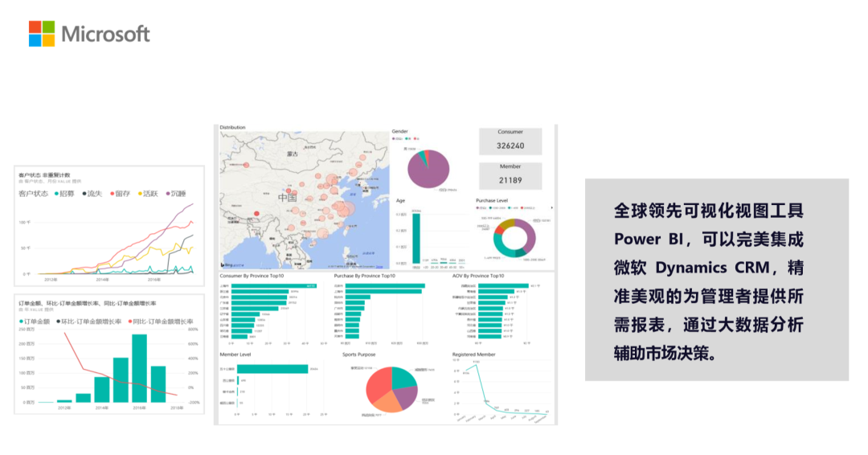Select the top bar in Purchase By Province
Viewport: 868px width, 455px height.
[x=385, y=285]
